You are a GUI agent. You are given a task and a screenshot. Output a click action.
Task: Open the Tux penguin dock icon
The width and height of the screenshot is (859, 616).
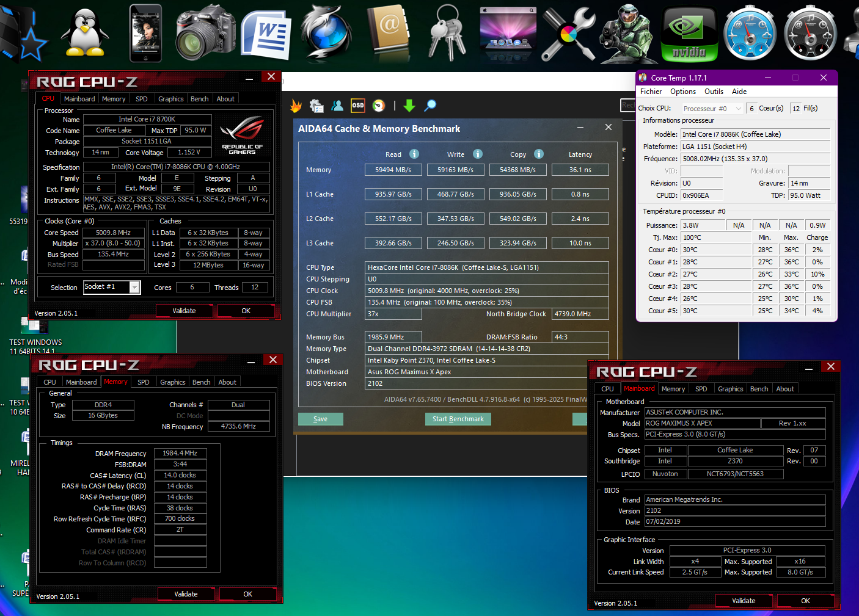[85, 34]
